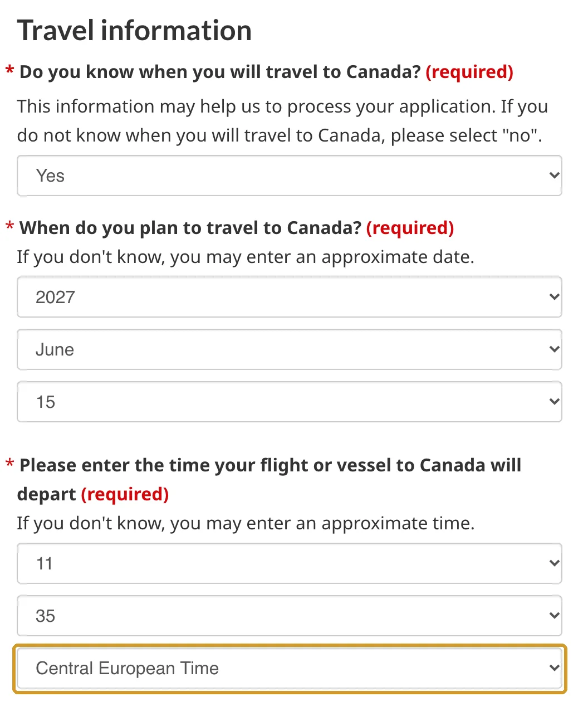Click the chevron arrow beside 2027

pyautogui.click(x=554, y=297)
